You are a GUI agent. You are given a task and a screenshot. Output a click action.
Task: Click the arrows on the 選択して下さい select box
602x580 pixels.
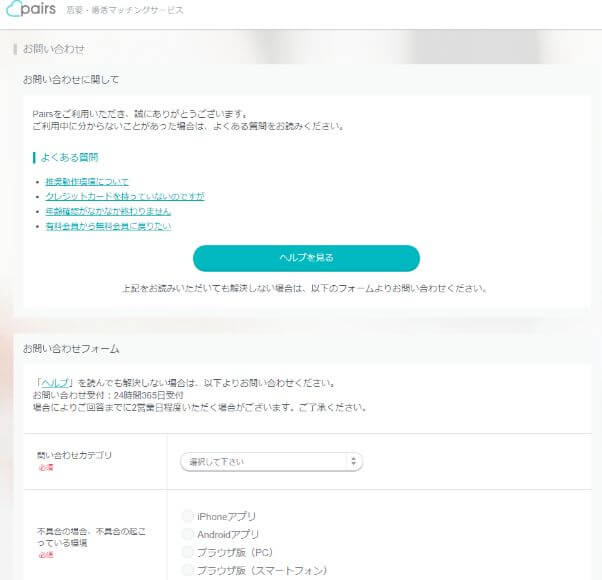(352, 461)
